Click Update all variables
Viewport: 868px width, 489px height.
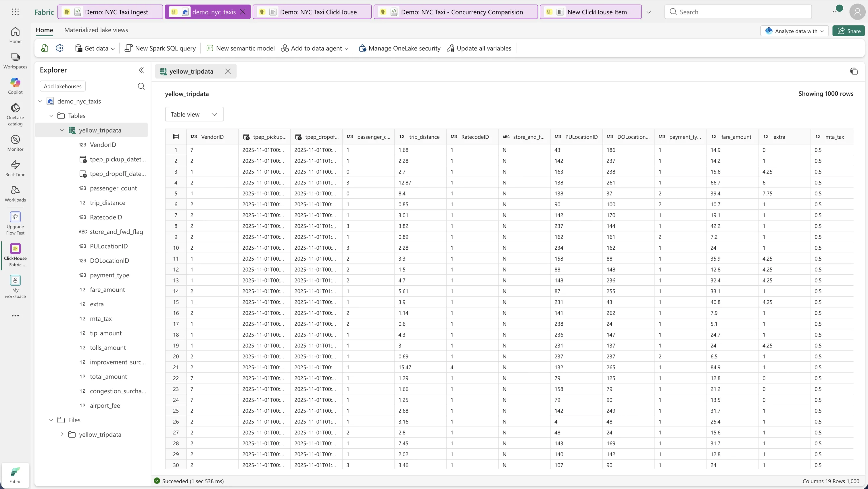pyautogui.click(x=479, y=48)
